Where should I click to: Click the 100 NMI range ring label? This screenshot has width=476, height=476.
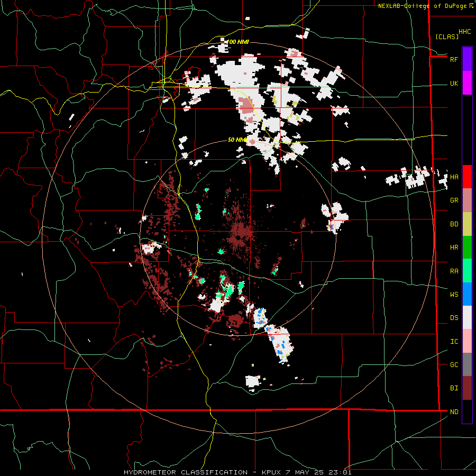click(x=238, y=42)
